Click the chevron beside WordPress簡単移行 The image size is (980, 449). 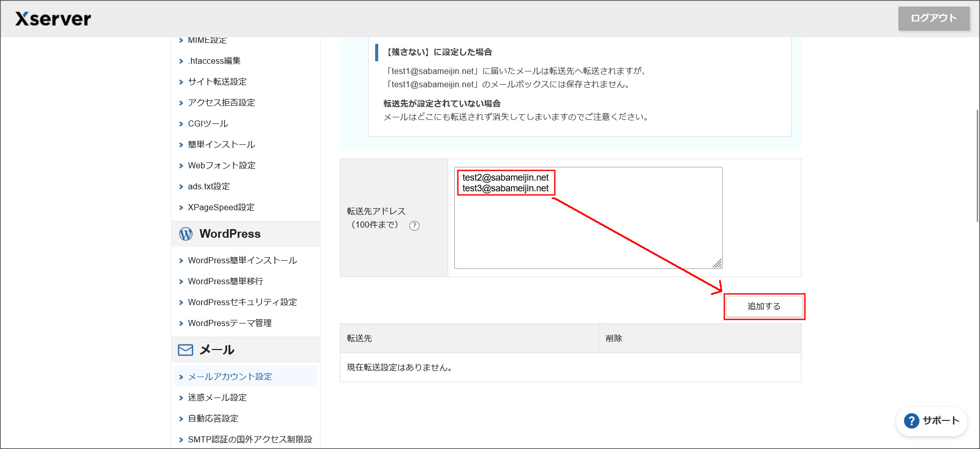point(181,282)
